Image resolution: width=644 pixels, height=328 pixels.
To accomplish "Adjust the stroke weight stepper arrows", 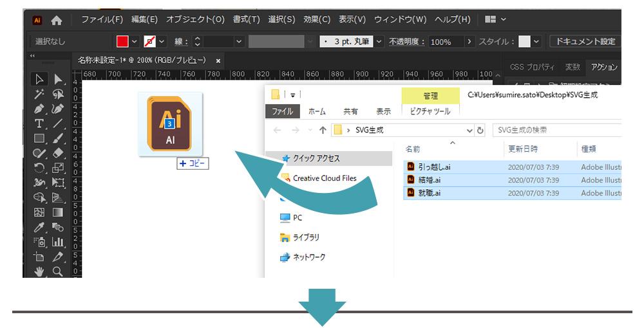I will click(x=198, y=41).
